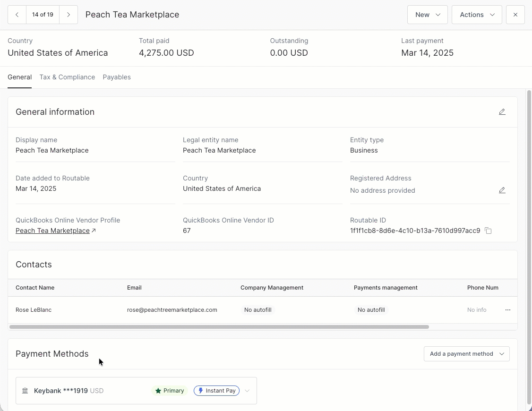Edit General information pencil icon

[502, 112]
